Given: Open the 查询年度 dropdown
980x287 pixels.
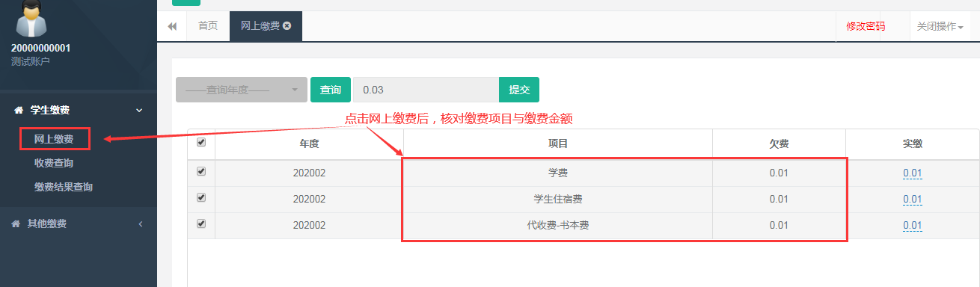Looking at the screenshot, I should pos(242,90).
